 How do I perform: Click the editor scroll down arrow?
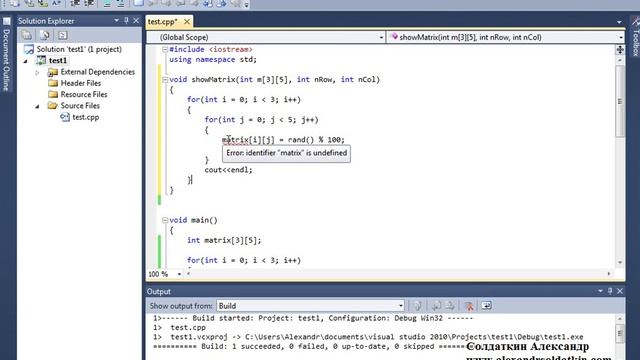(x=620, y=262)
